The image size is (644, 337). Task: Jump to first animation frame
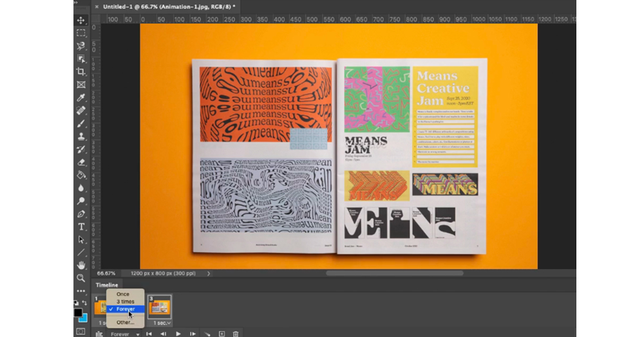[x=149, y=334]
